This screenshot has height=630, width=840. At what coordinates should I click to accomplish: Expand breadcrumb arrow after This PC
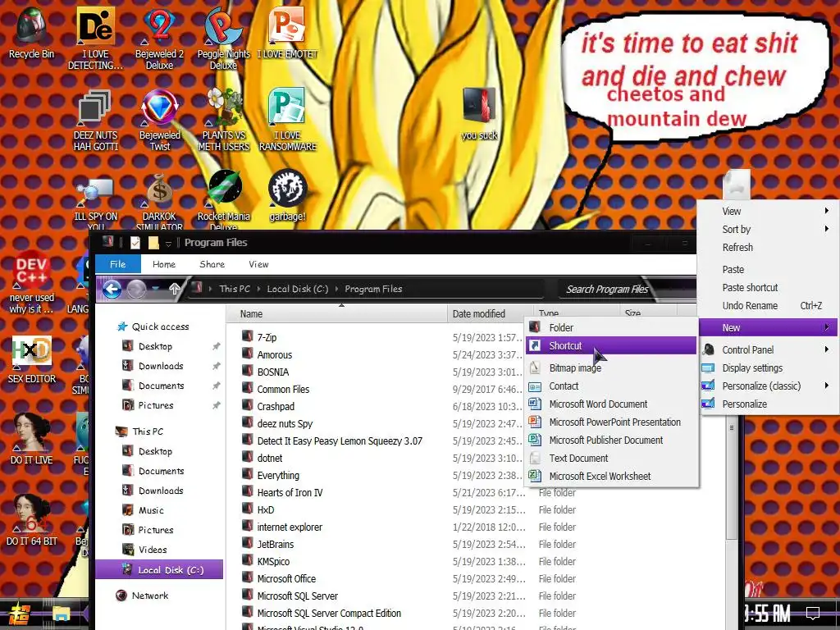pyautogui.click(x=258, y=289)
